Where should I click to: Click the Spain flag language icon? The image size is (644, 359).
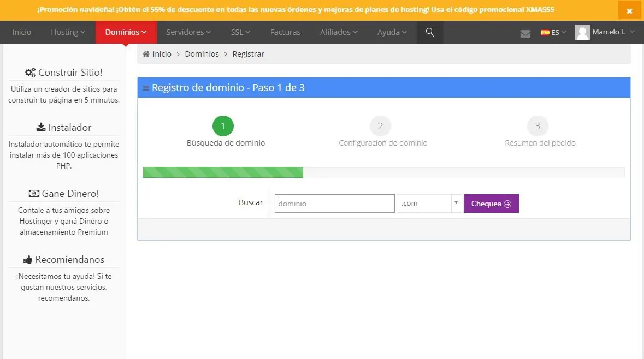pos(545,32)
